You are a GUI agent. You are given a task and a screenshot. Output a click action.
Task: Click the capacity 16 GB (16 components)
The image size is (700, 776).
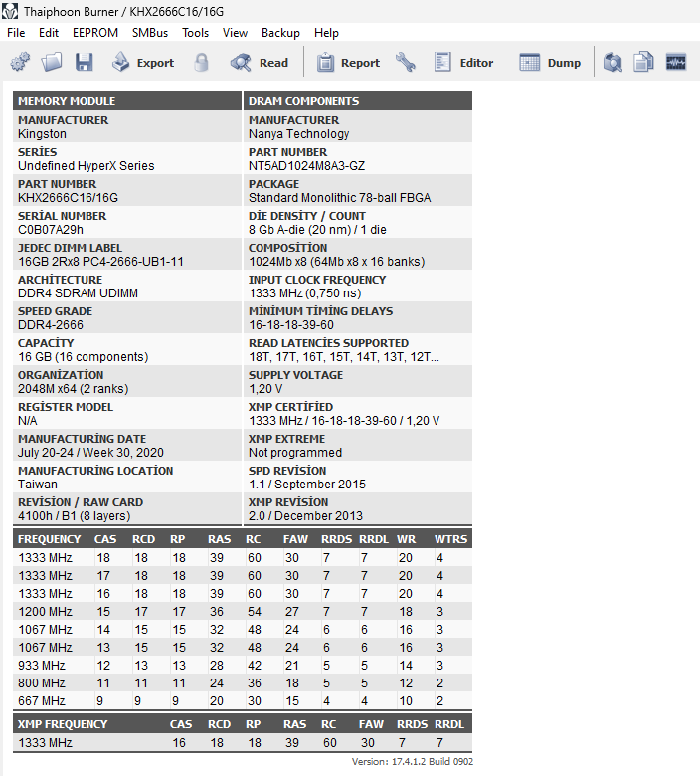coord(84,357)
